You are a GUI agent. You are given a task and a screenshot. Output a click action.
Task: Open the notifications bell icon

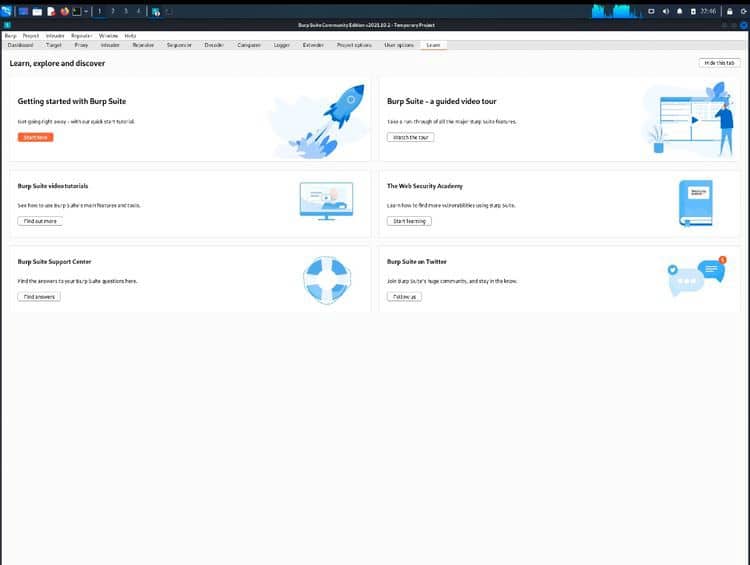679,11
